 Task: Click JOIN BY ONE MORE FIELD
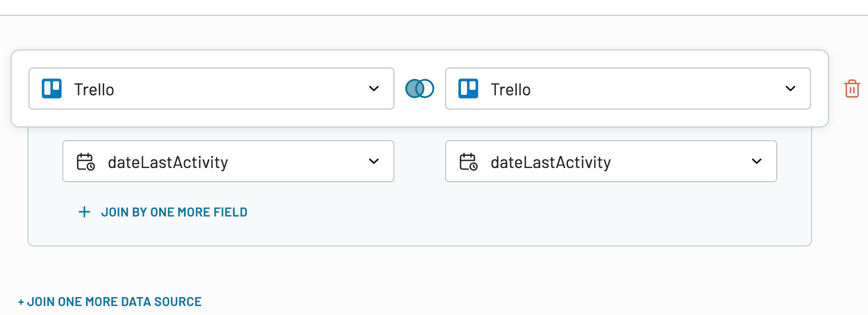(175, 212)
